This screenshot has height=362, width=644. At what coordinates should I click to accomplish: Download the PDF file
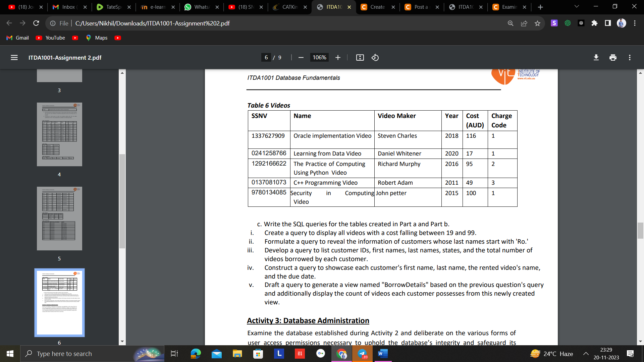[596, 57]
